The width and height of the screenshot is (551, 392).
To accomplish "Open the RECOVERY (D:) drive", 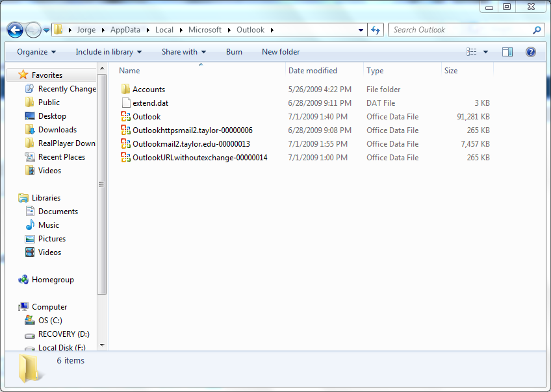I will [64, 334].
